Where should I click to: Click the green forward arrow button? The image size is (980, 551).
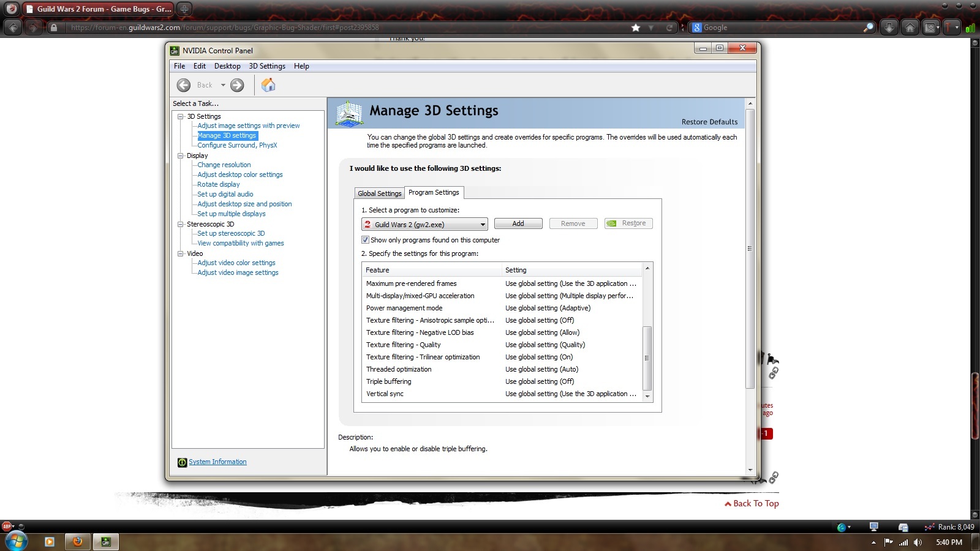[x=237, y=85]
